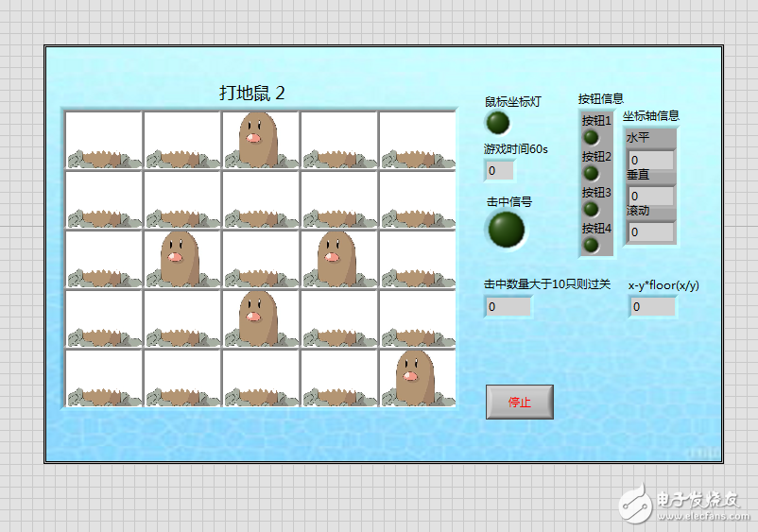The image size is (758, 532).
Task: Click the empty mole hole in row two, fourth column
Action: point(339,199)
